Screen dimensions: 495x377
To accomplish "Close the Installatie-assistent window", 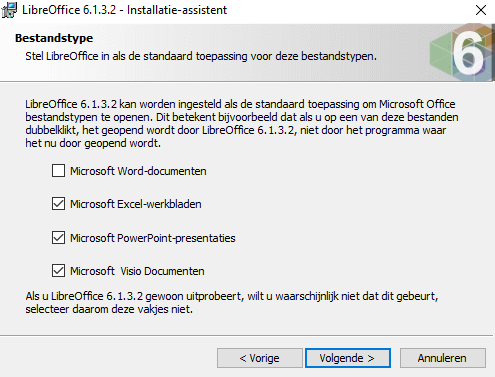I will [481, 10].
